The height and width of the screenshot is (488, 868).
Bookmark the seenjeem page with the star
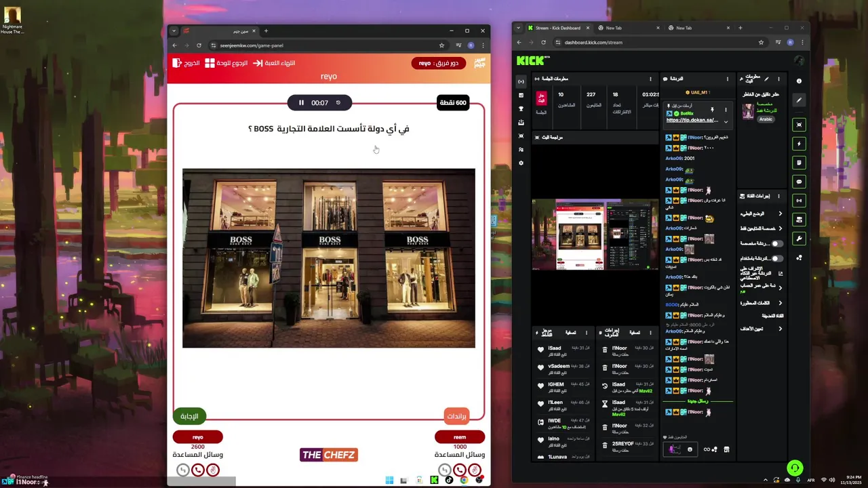441,45
